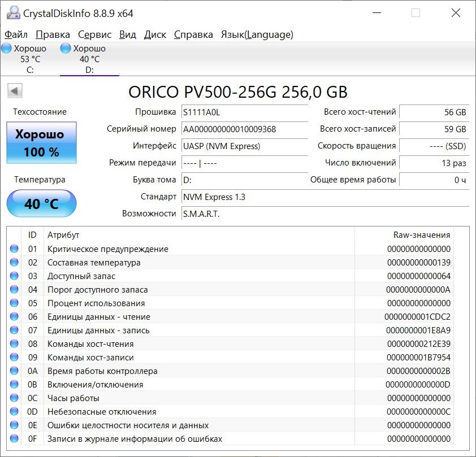
Task: Click raw value 000000000000D
Action: click(418, 385)
